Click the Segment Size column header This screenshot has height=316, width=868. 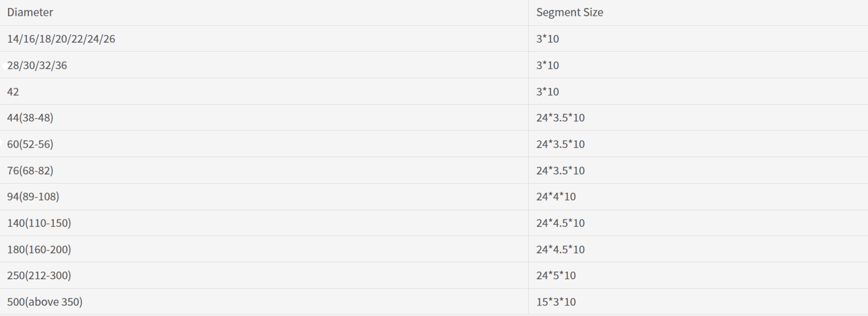569,13
